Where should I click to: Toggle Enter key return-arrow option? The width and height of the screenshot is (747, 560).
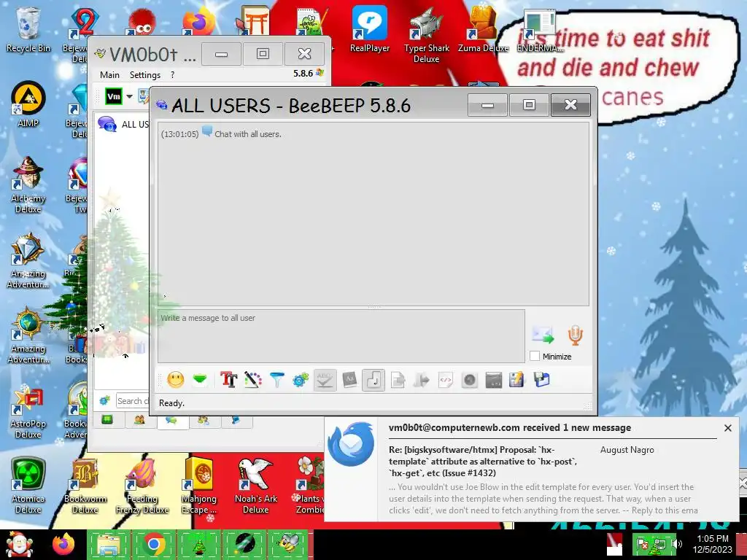(373, 380)
